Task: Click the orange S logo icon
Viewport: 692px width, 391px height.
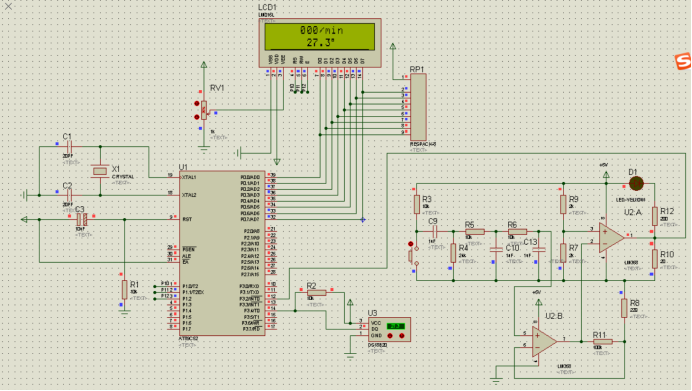Action: pyautogui.click(x=683, y=61)
